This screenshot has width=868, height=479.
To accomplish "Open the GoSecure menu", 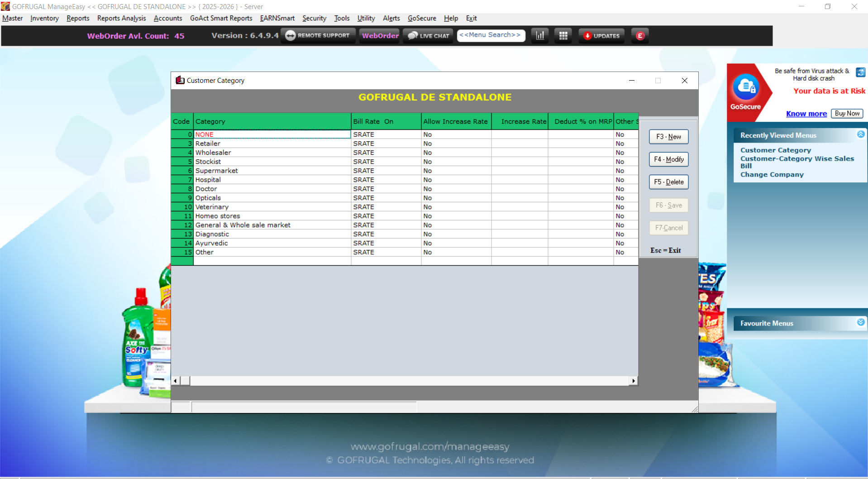I will pos(422,18).
